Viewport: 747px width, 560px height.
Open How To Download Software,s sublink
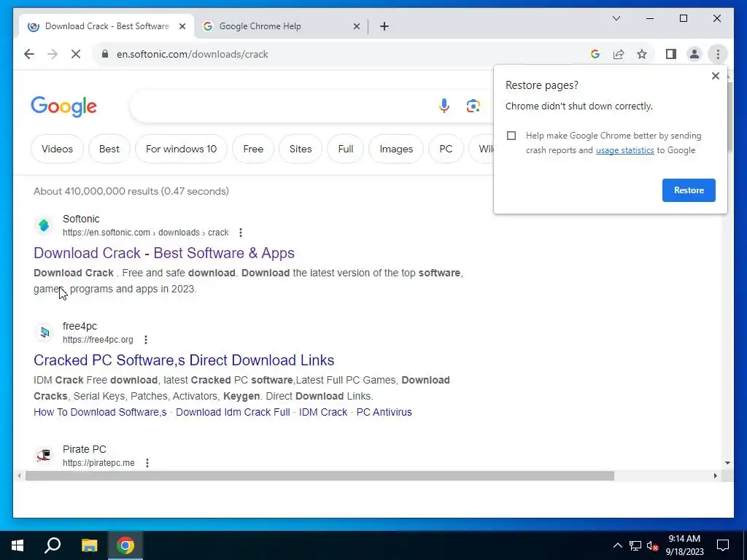pos(100,413)
